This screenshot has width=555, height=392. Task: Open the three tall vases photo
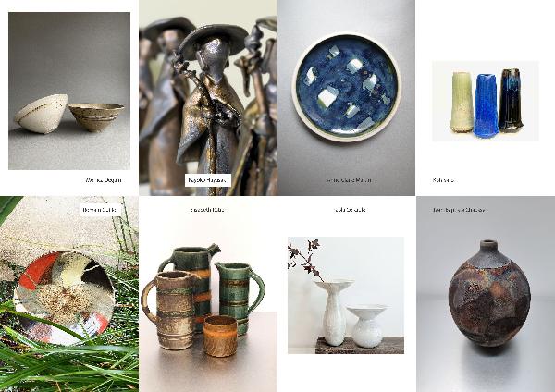click(486, 101)
